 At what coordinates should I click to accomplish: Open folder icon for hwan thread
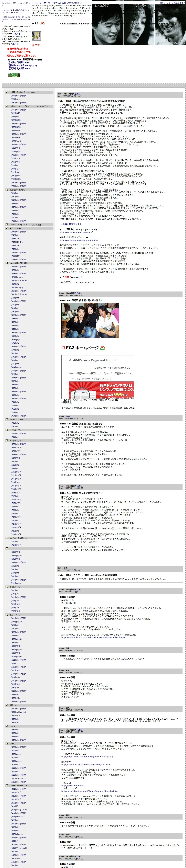7,743
